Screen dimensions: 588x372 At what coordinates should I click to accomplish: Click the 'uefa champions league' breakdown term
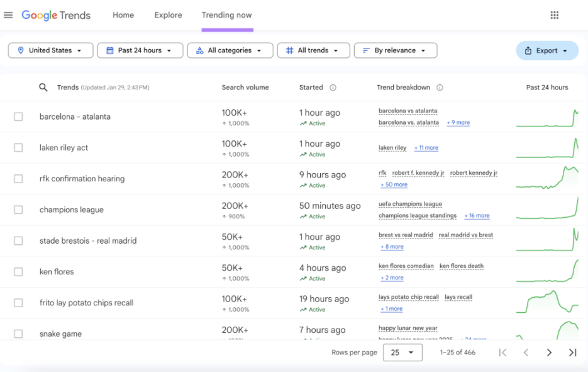(410, 204)
